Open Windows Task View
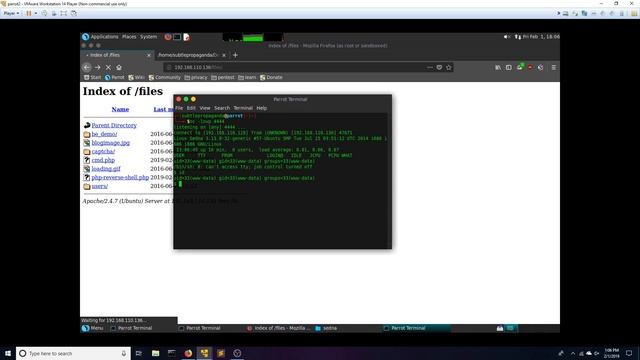 [x=138, y=353]
